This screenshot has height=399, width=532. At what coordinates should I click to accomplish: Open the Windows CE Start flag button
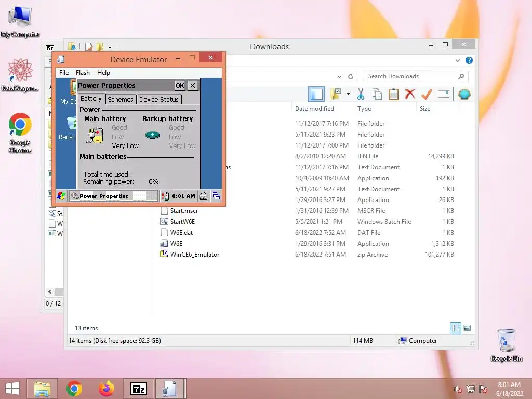(61, 196)
